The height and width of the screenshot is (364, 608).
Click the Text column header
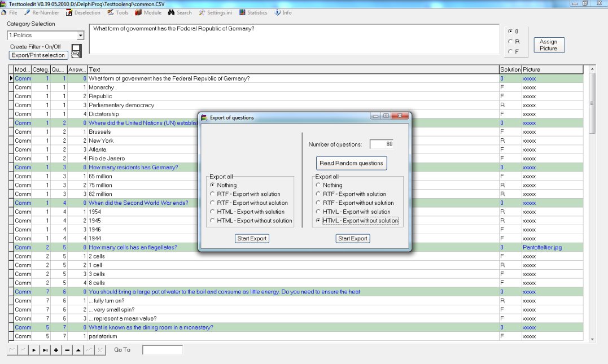point(294,69)
